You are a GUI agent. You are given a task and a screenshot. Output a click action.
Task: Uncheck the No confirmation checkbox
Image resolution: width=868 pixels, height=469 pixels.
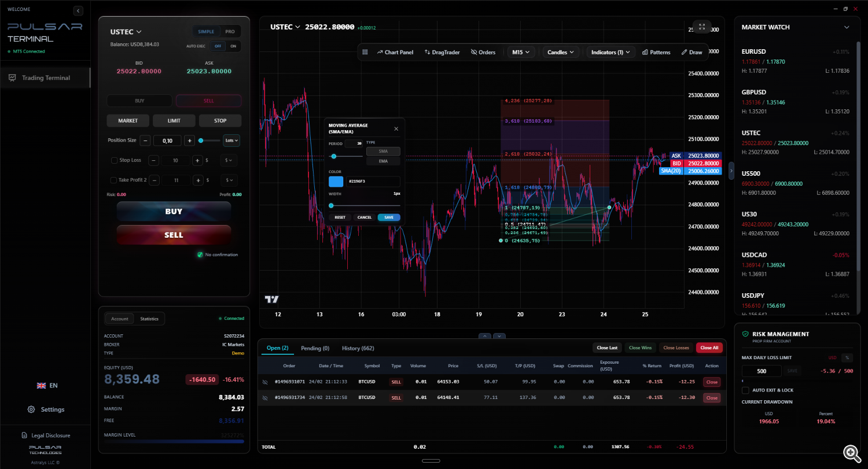[x=200, y=254]
